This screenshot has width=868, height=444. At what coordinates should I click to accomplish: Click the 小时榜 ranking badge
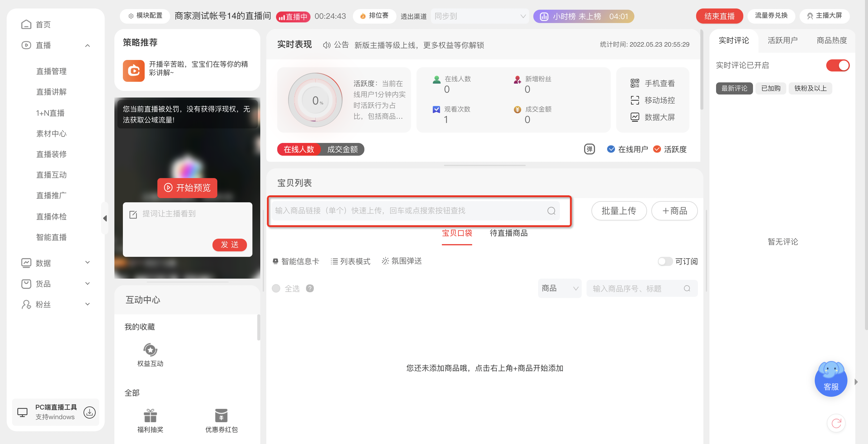pos(583,16)
